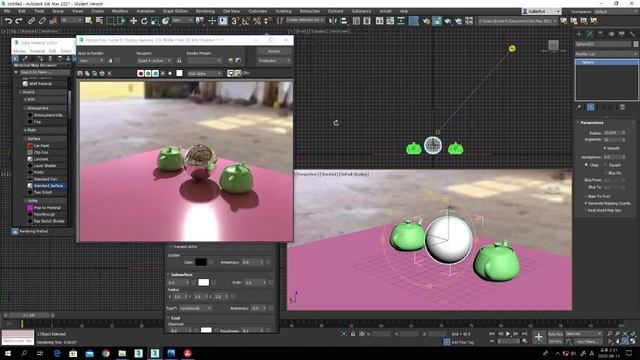Toggle the Angle Snap button
The width and height of the screenshot is (640, 360).
click(x=246, y=21)
